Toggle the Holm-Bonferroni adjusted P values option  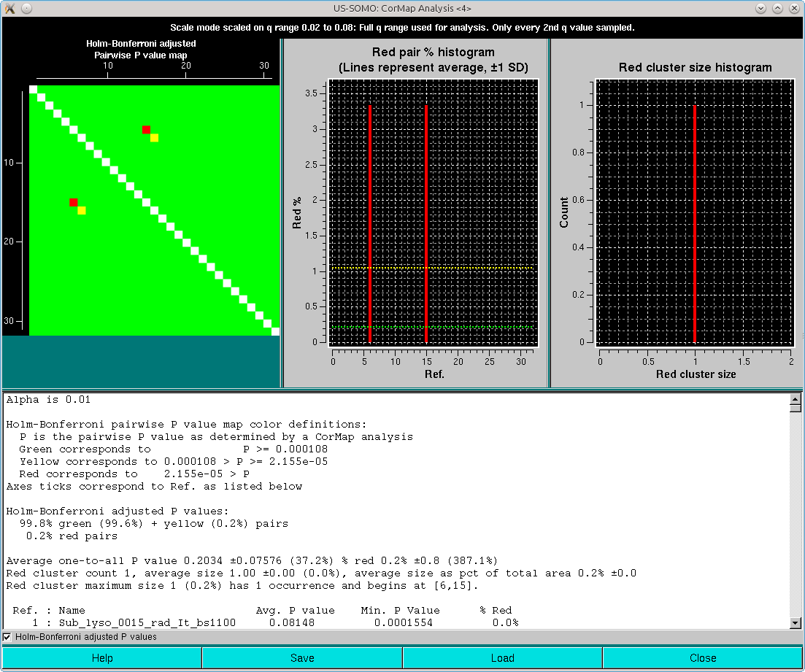coord(7,637)
